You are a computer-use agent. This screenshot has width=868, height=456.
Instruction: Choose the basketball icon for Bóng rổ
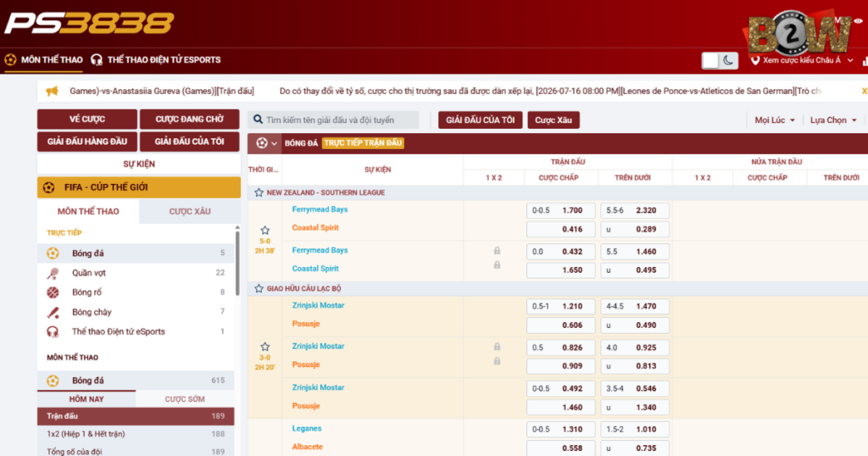[53, 292]
